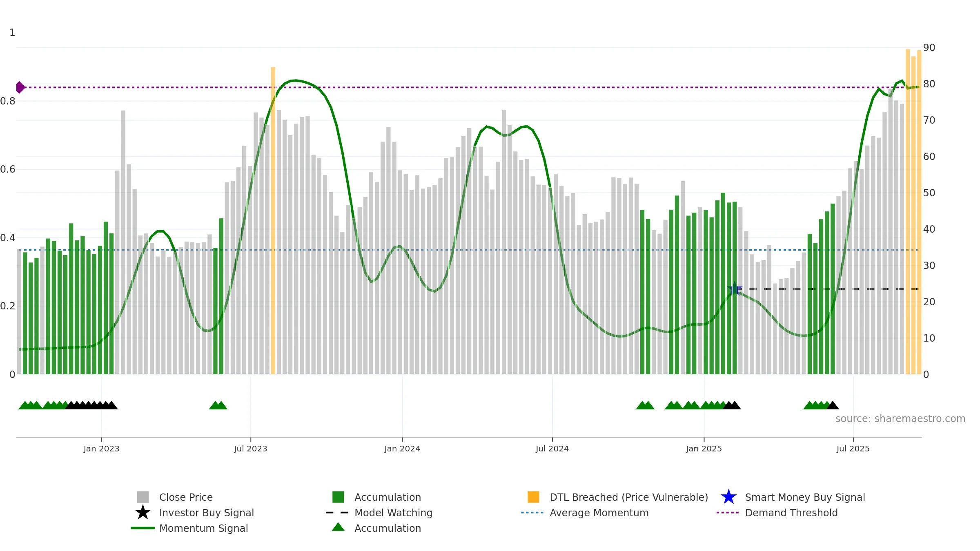This screenshot has width=980, height=551.
Task: Click the sharemaestro.com source text
Action: click(900, 419)
